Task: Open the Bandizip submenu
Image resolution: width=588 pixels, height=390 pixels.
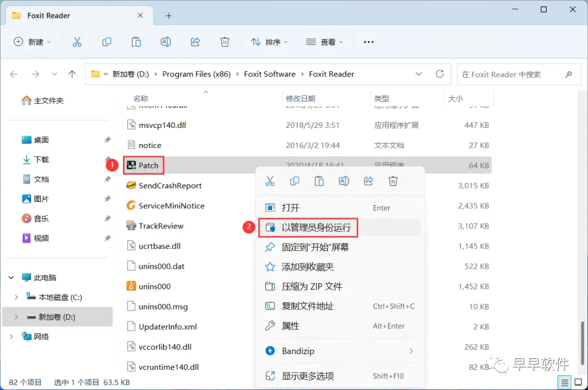Action: (x=340, y=351)
